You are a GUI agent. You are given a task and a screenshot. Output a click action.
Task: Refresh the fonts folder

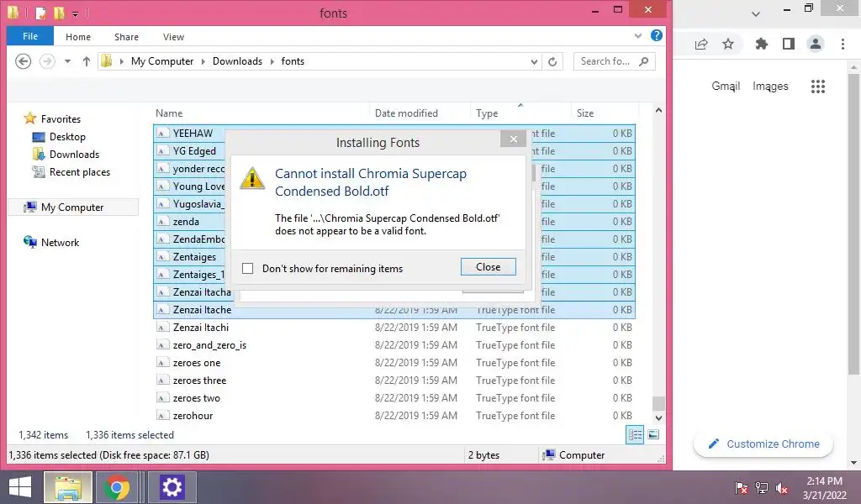tap(552, 62)
